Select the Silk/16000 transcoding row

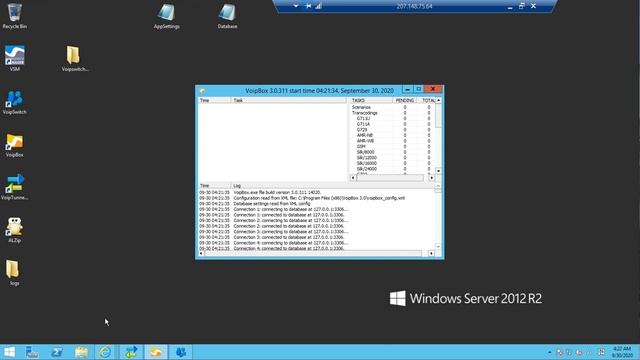(x=392, y=163)
